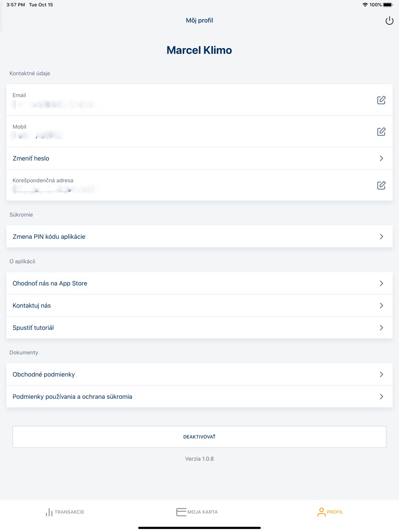Open Podmienky používania a ochrana súkromia
The height and width of the screenshot is (532, 399).
coord(199,397)
